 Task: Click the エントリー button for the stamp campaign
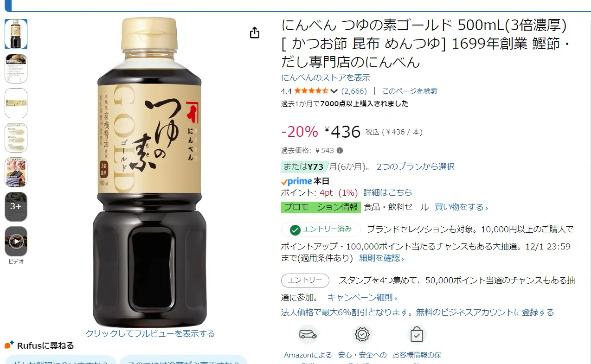305,281
